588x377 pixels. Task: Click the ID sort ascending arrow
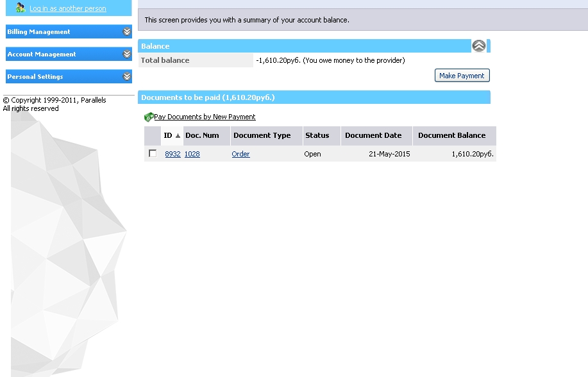point(178,136)
